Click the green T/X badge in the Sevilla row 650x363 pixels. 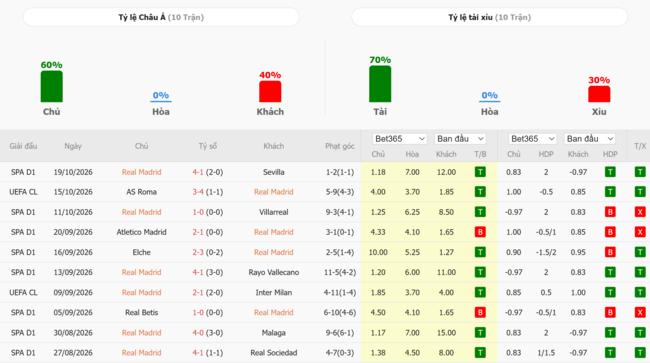[x=640, y=172]
